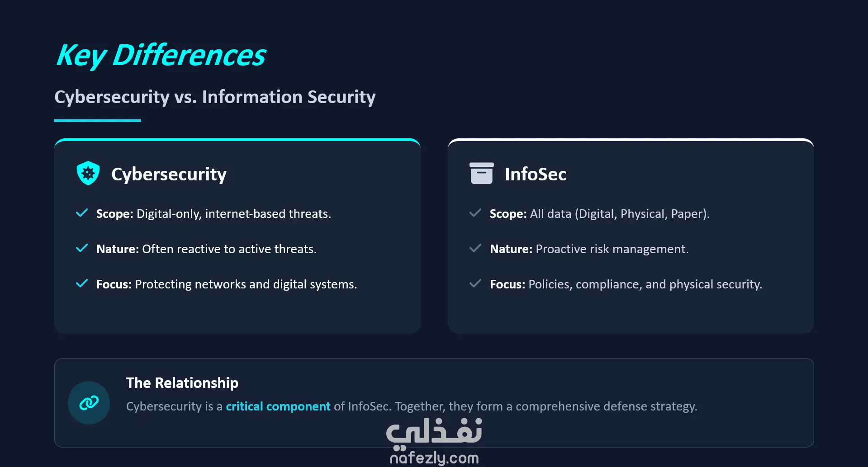The width and height of the screenshot is (868, 467).
Task: Click The Relationship heading
Action: [x=182, y=383]
